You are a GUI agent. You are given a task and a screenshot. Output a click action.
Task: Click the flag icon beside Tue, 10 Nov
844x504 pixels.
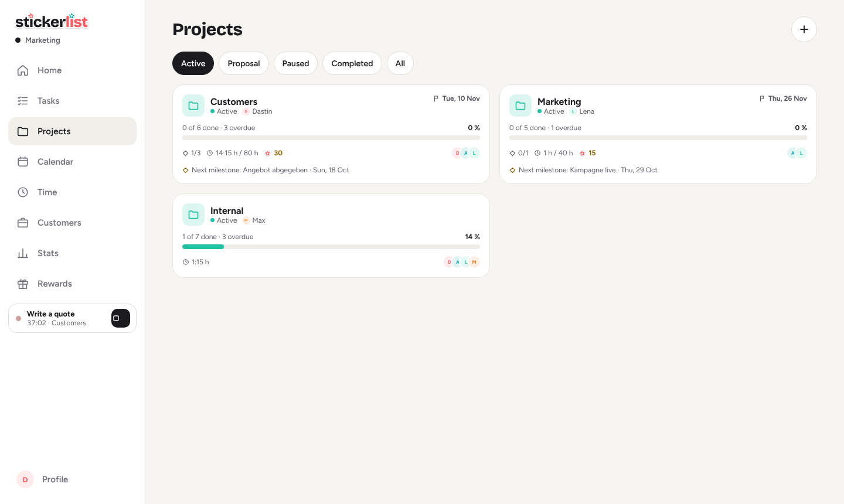click(x=436, y=98)
